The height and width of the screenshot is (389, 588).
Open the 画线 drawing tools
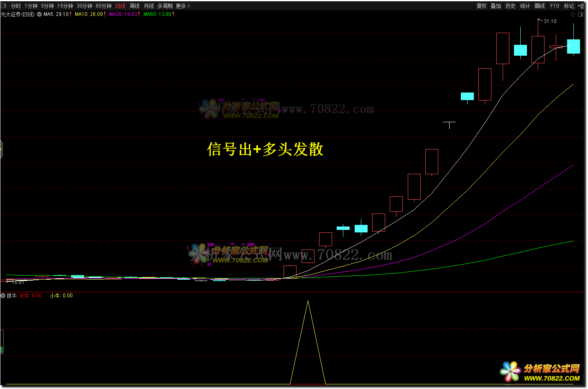539,6
